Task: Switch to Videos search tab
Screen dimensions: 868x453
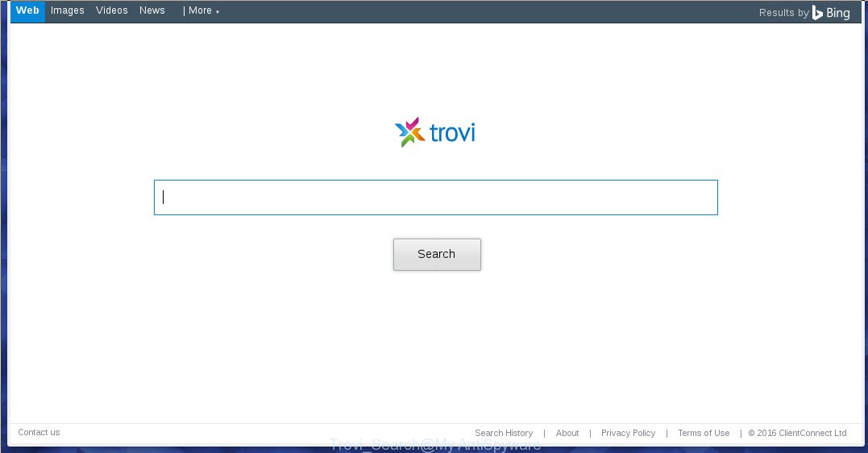Action: (112, 10)
